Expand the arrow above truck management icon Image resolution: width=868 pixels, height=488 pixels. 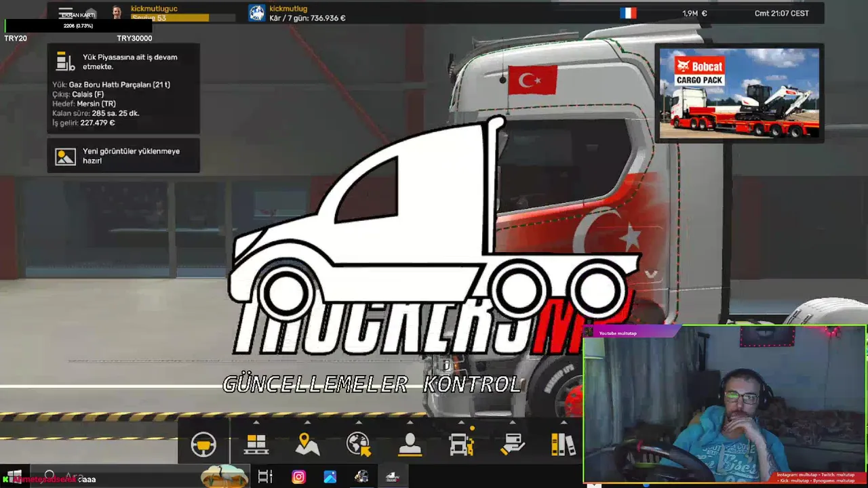click(461, 423)
